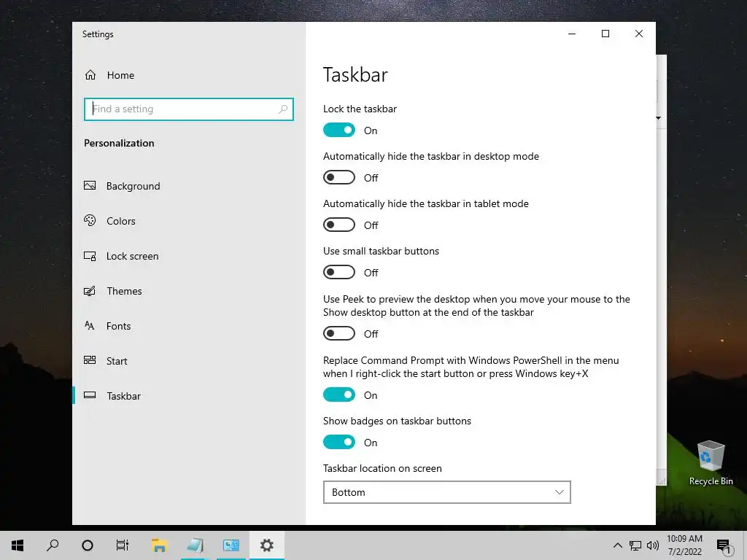Enable auto-hide taskbar in tablet mode
The width and height of the screenshot is (747, 560).
tap(339, 225)
